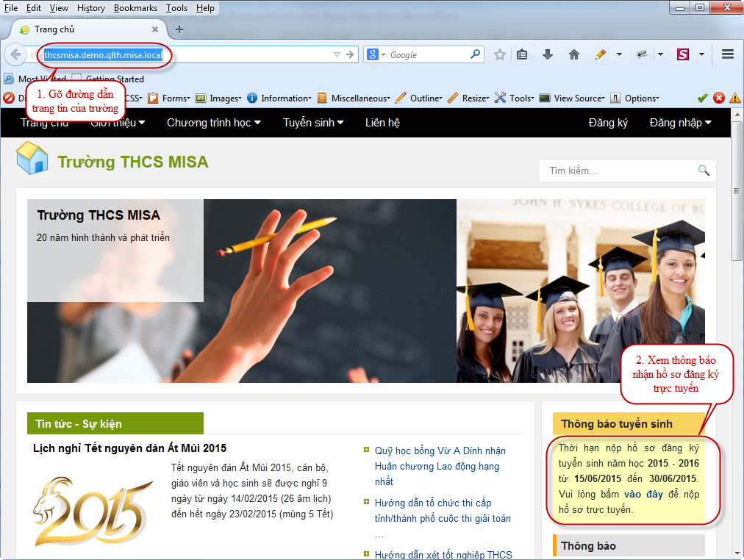This screenshot has width=744, height=560.
Task: Open the downloads arrow icon
Action: pyautogui.click(x=548, y=54)
